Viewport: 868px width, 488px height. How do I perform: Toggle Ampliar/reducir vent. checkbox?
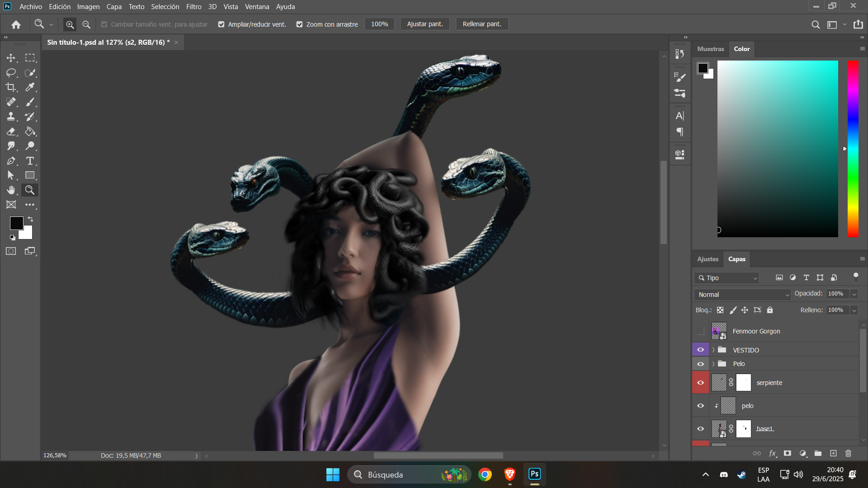pyautogui.click(x=221, y=24)
